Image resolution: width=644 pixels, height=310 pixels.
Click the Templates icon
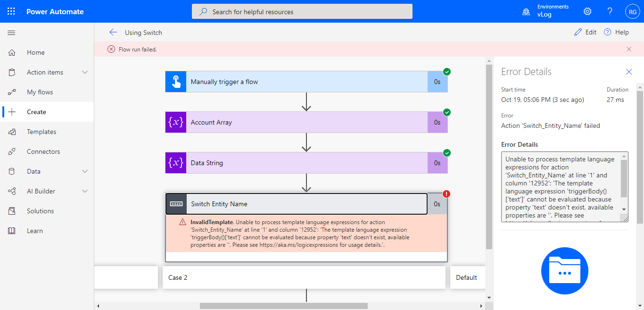(12, 132)
